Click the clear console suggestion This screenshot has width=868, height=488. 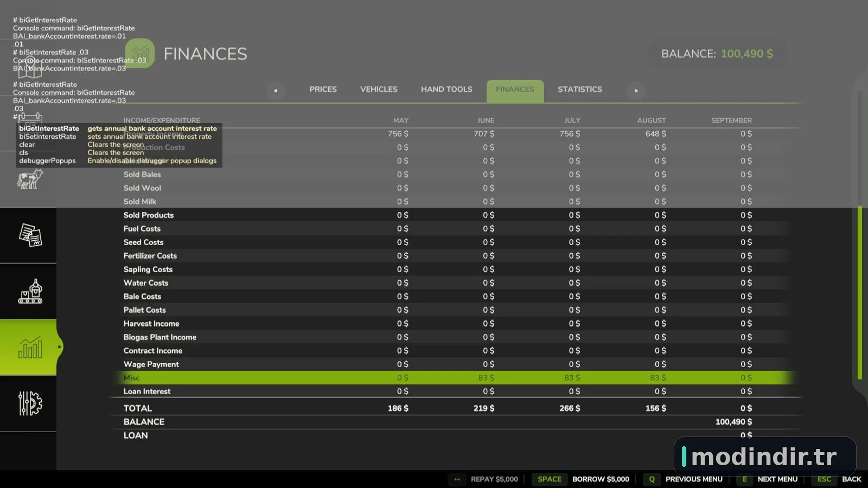click(x=27, y=145)
